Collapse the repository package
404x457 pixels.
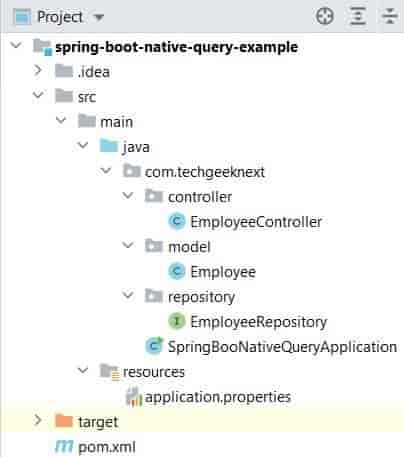(128, 295)
